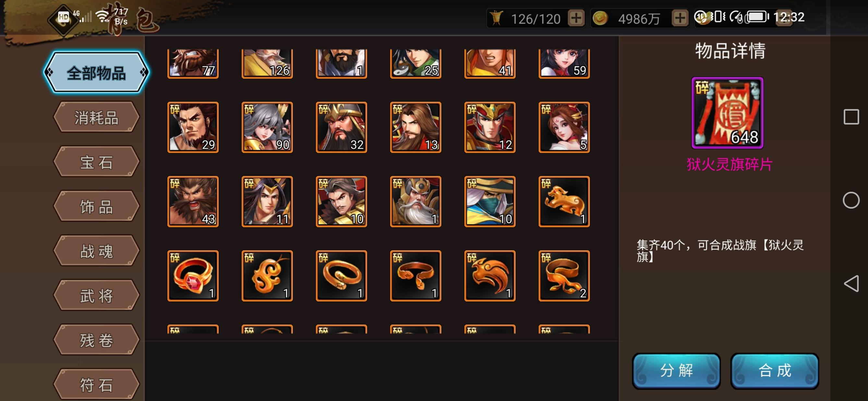Select the red-helmet warrior fragment with count 12
This screenshot has height=401, width=868.
(x=490, y=128)
